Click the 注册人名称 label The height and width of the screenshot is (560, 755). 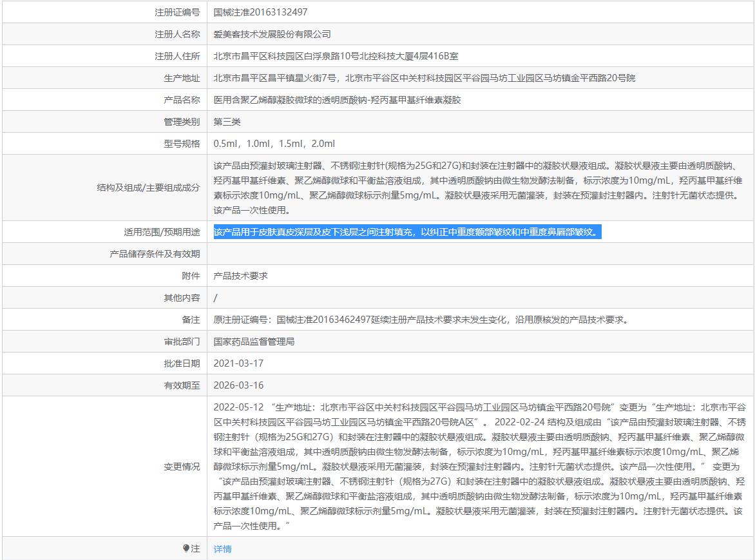(177, 34)
